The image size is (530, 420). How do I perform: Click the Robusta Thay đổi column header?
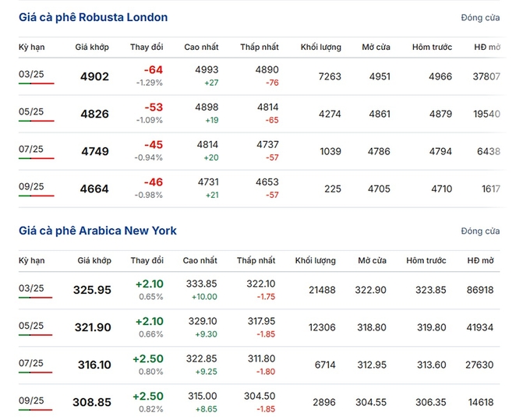click(147, 48)
